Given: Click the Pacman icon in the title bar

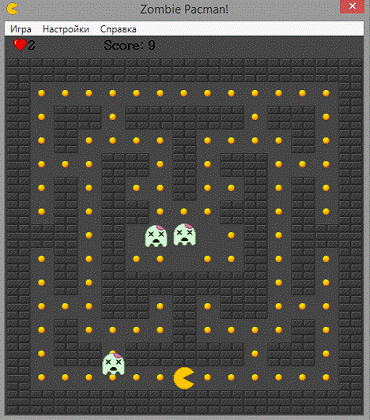Looking at the screenshot, I should click(x=12, y=9).
